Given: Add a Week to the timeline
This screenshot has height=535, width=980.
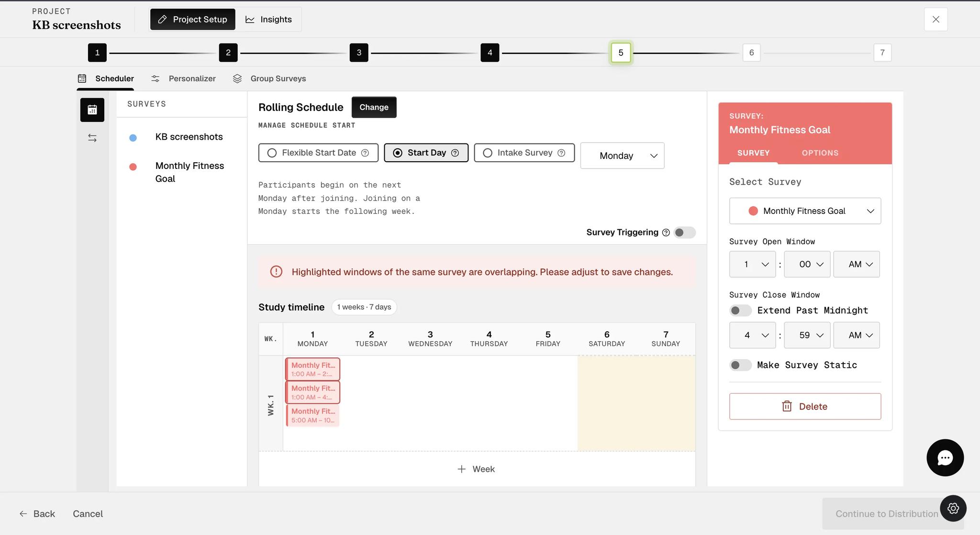Looking at the screenshot, I should pyautogui.click(x=477, y=469).
